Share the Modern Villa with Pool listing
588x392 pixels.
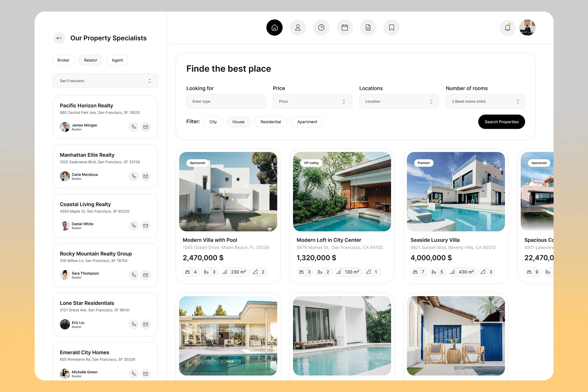254,223
